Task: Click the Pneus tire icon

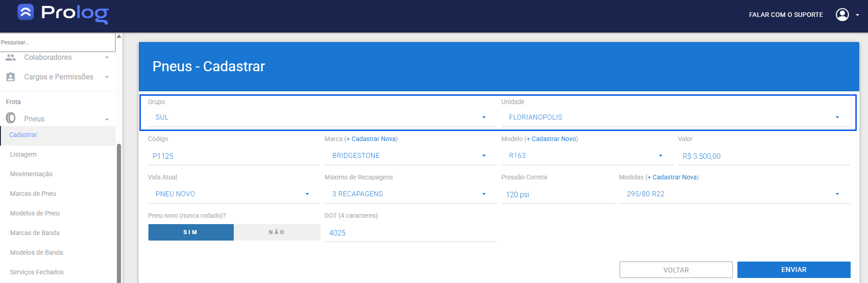Action: (x=11, y=118)
